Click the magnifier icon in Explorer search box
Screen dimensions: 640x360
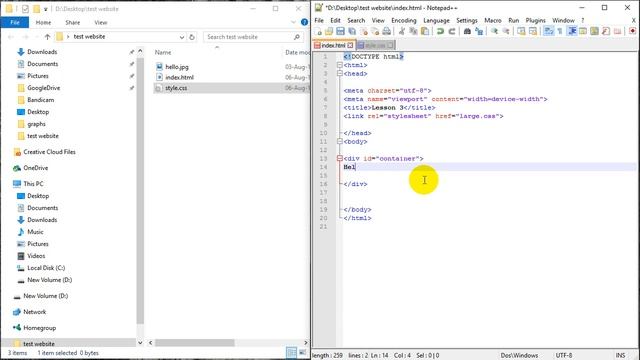point(297,37)
